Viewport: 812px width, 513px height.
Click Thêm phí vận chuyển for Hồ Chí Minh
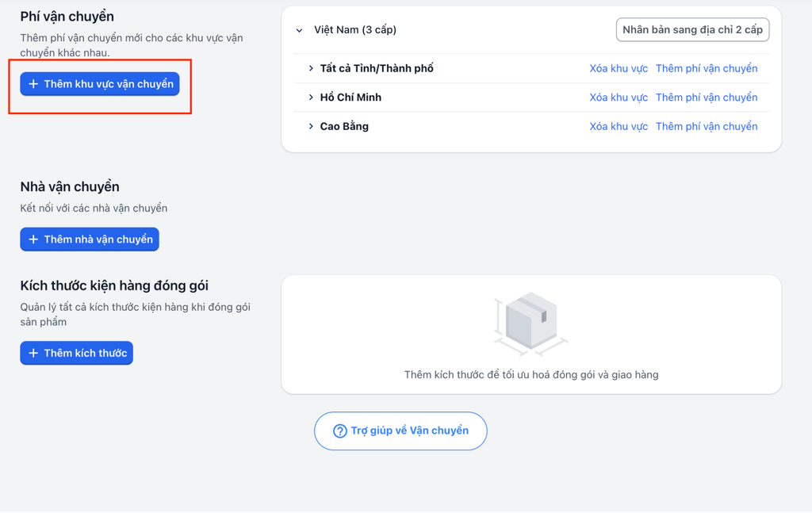point(707,98)
